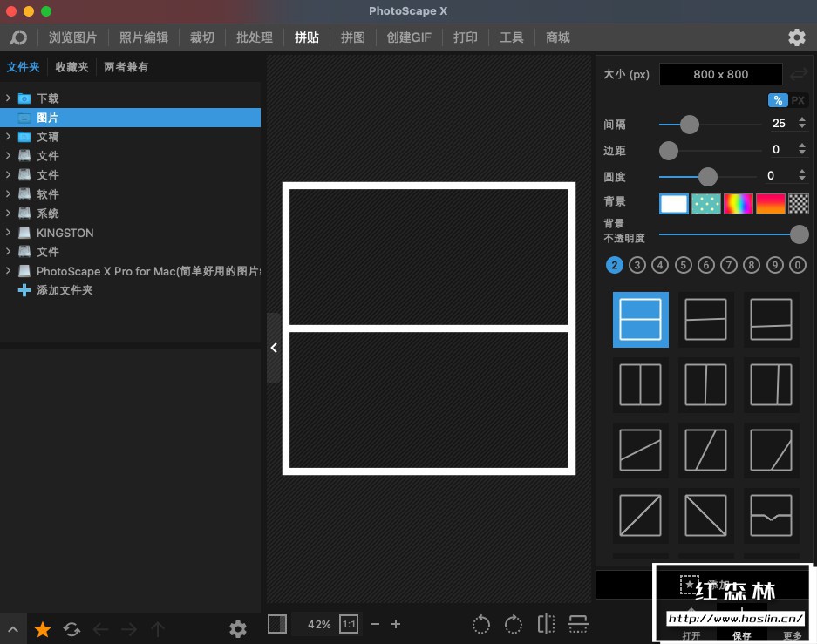The width and height of the screenshot is (817, 644).
Task: Toggle percent unit button
Action: [776, 100]
